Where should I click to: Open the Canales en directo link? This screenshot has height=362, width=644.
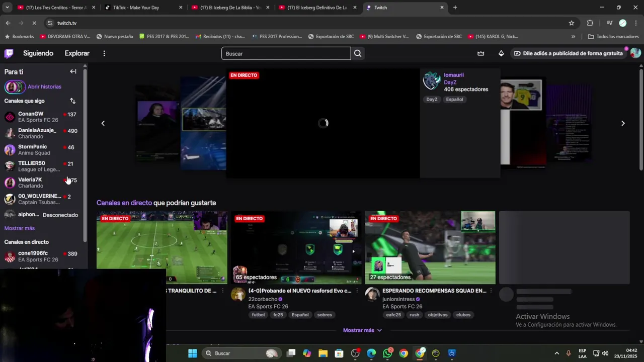pos(124,203)
